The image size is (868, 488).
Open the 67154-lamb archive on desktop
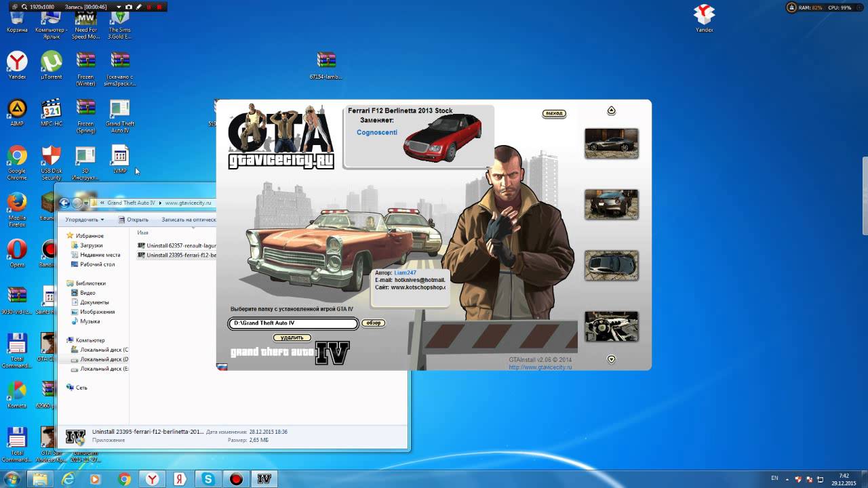pyautogui.click(x=326, y=66)
